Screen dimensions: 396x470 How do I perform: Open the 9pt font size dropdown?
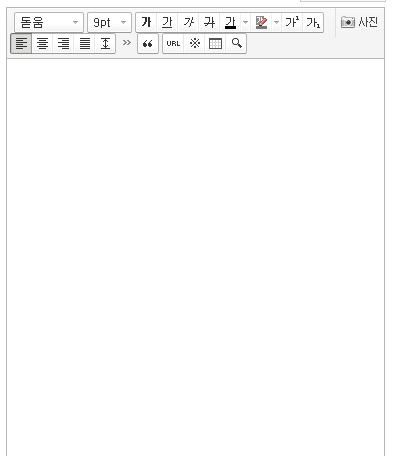[x=109, y=23]
